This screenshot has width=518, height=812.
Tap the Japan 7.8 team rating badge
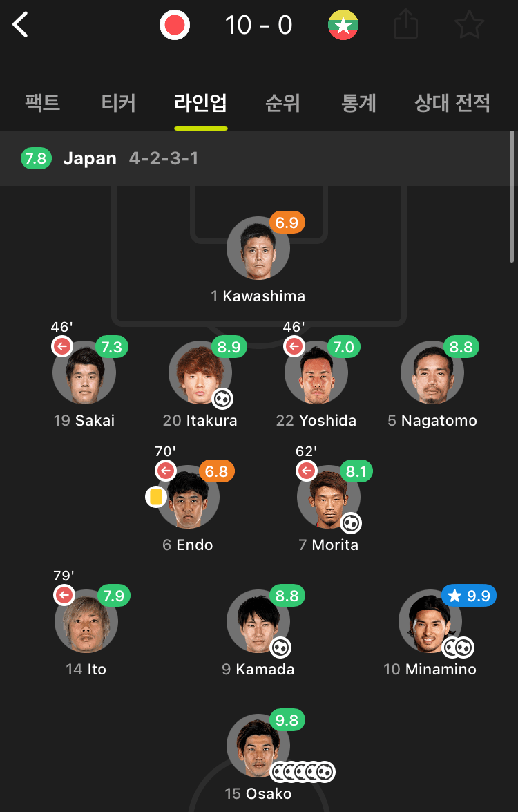36,158
